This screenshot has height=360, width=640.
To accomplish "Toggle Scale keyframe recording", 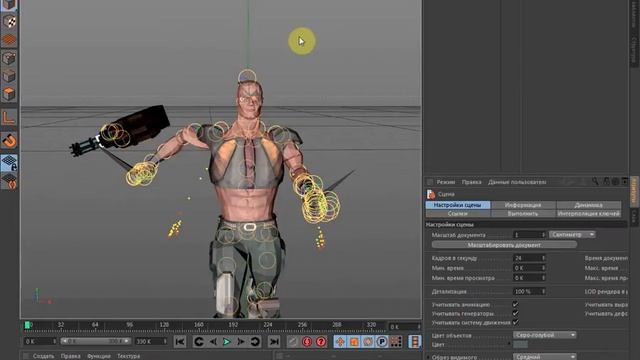I will tap(354, 342).
